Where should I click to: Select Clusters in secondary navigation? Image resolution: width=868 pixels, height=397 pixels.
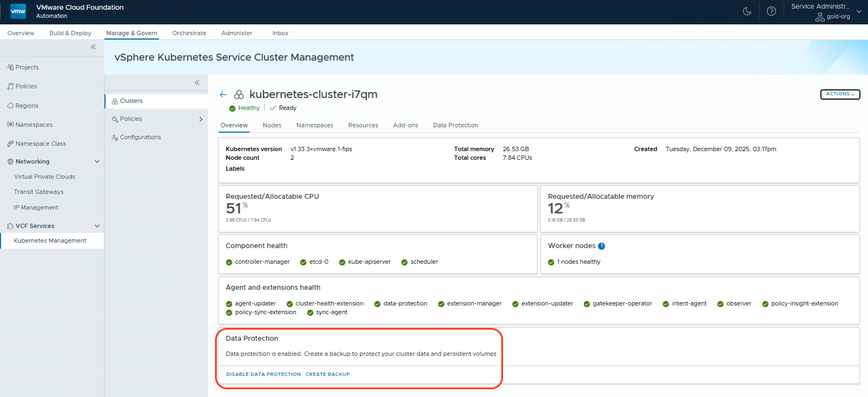click(x=156, y=101)
